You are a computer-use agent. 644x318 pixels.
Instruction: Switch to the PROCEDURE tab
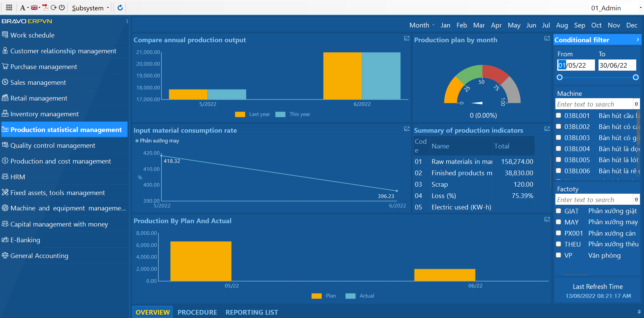coord(197,312)
